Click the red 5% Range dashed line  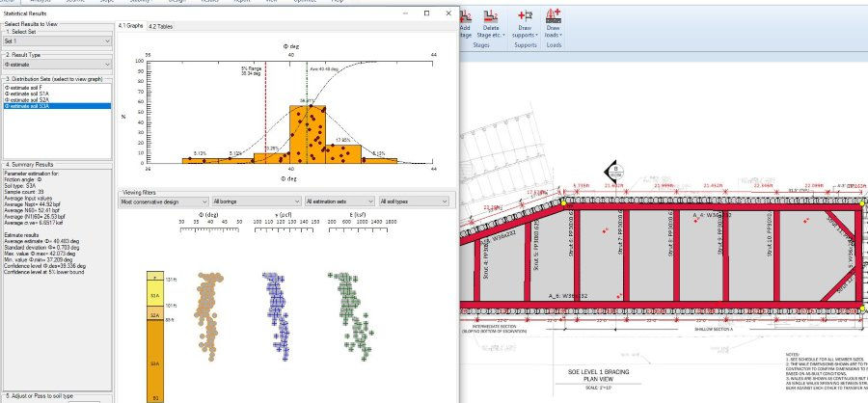[266, 111]
